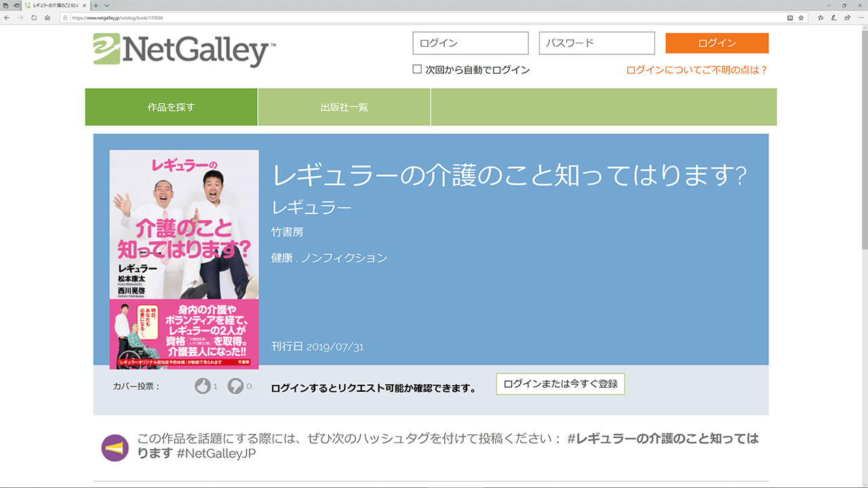Image resolution: width=868 pixels, height=488 pixels.
Task: Close the NetGalley browser tab
Action: click(x=84, y=5)
